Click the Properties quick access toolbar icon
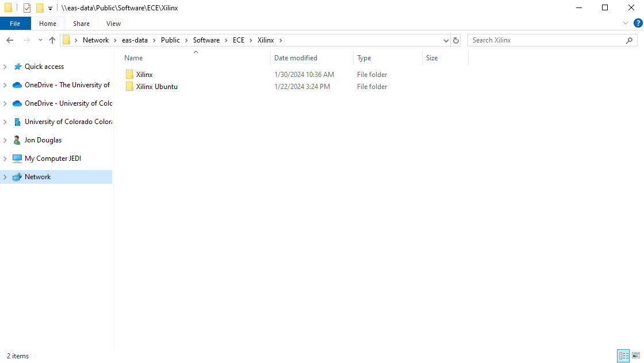Screen dimensions: 644x363 pyautogui.click(x=27, y=8)
